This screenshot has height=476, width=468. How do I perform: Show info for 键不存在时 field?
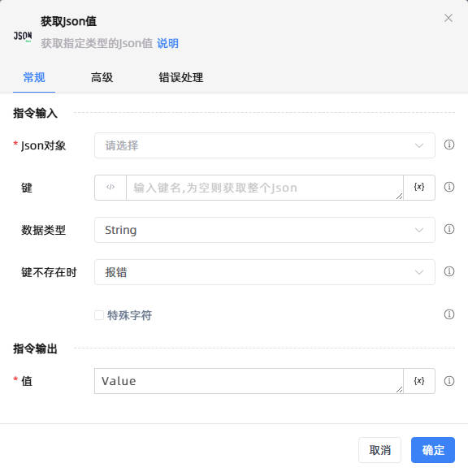pyautogui.click(x=449, y=271)
